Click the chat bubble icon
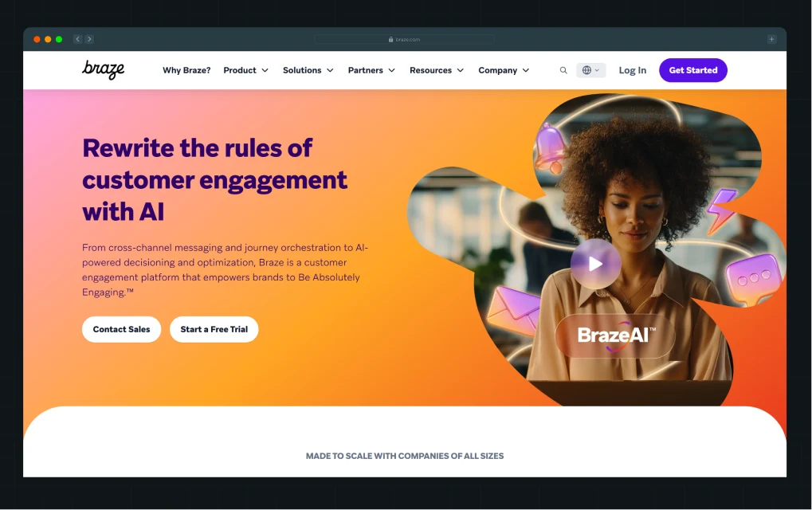812x510 pixels. coord(754,280)
